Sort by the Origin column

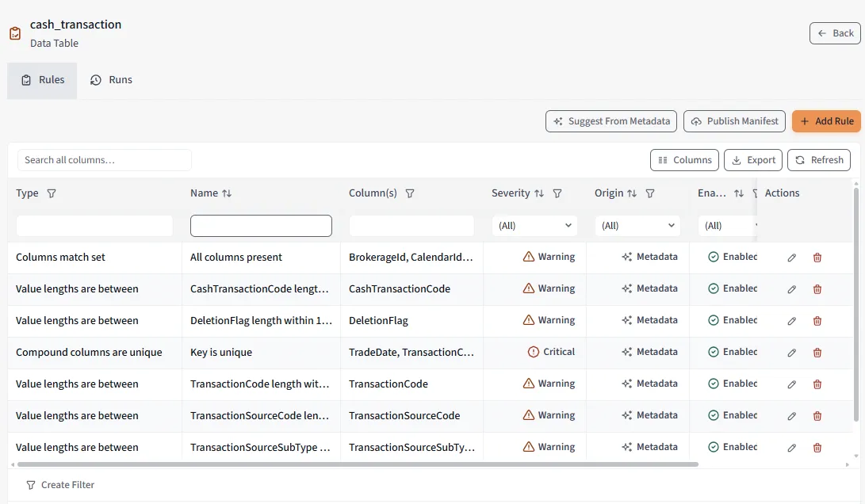[632, 193]
